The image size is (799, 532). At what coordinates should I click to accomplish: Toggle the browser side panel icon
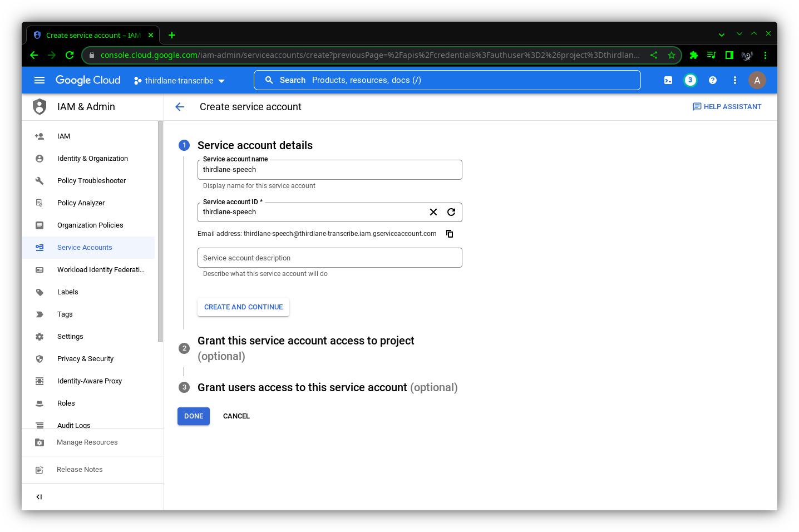pyautogui.click(x=729, y=55)
